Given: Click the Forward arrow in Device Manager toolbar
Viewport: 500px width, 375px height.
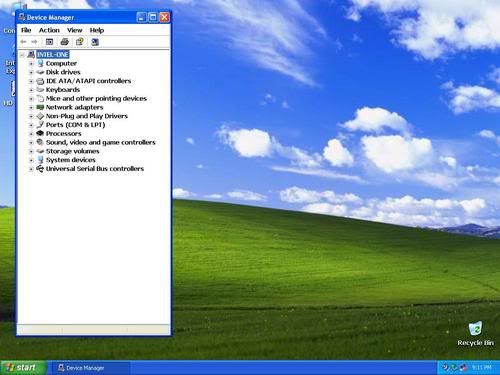Looking at the screenshot, I should pos(34,42).
